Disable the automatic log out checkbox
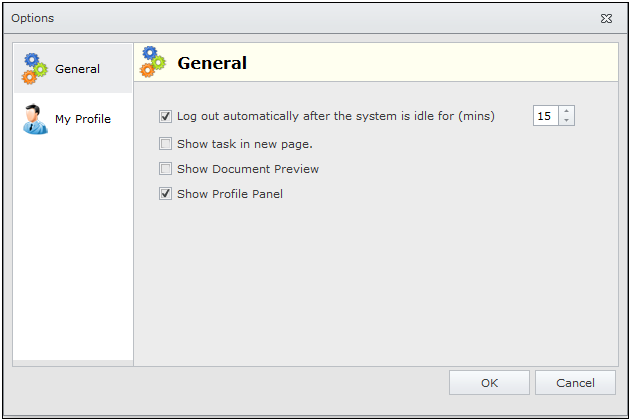Viewport: 629px width, 419px height. [166, 116]
